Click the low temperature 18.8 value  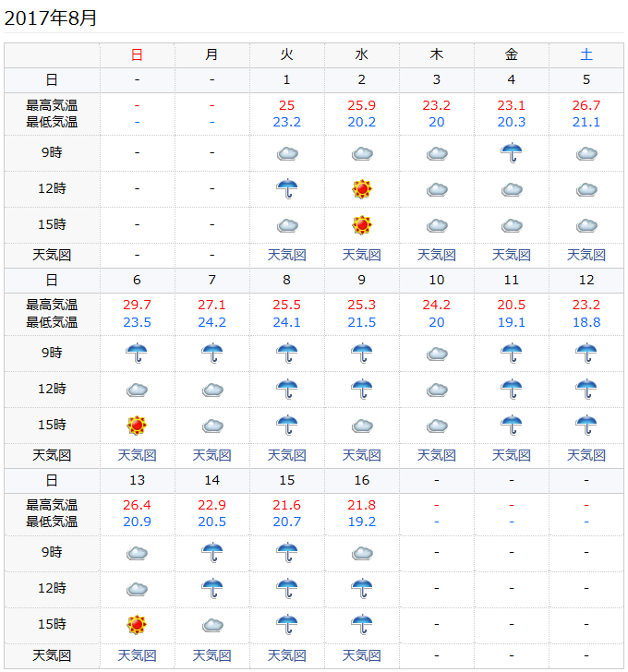pyautogui.click(x=586, y=322)
